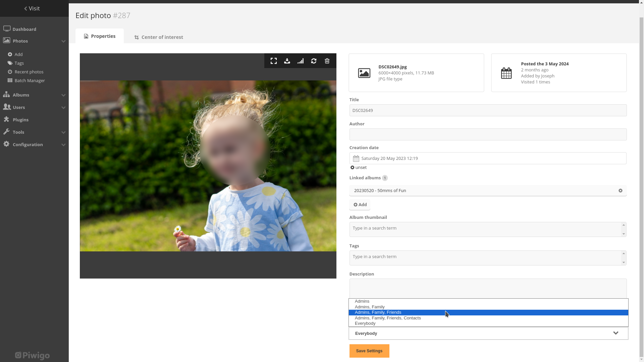The image size is (644, 362).
Task: Click the delete photo icon
Action: [327, 61]
